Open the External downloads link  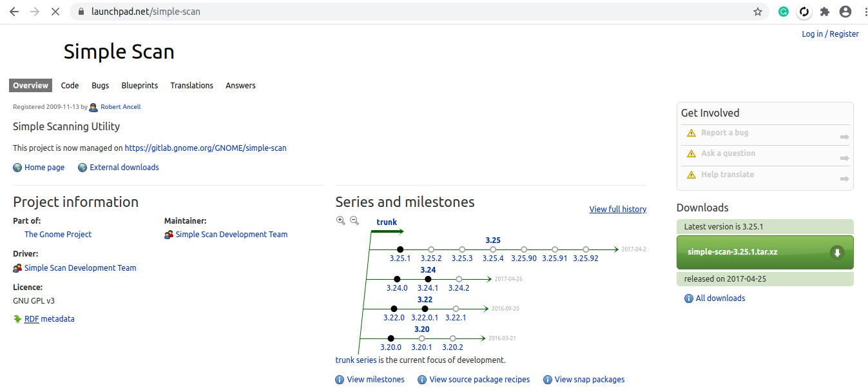click(x=124, y=168)
